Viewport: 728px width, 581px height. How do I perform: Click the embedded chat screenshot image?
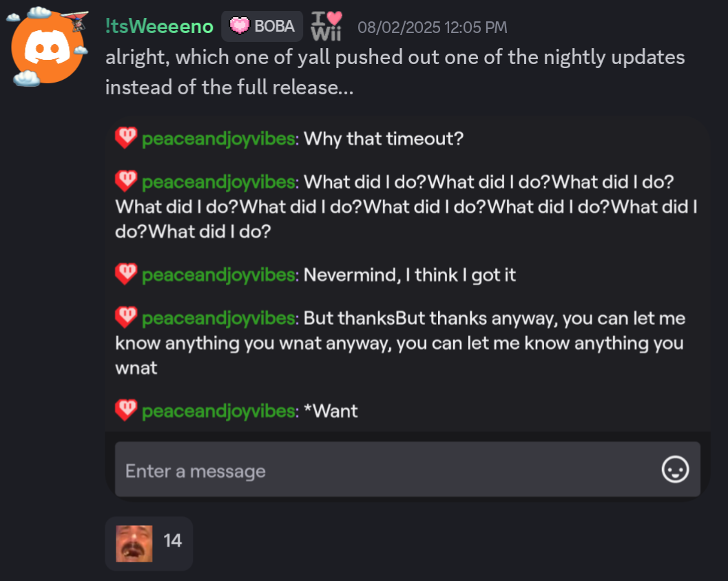coord(408,310)
